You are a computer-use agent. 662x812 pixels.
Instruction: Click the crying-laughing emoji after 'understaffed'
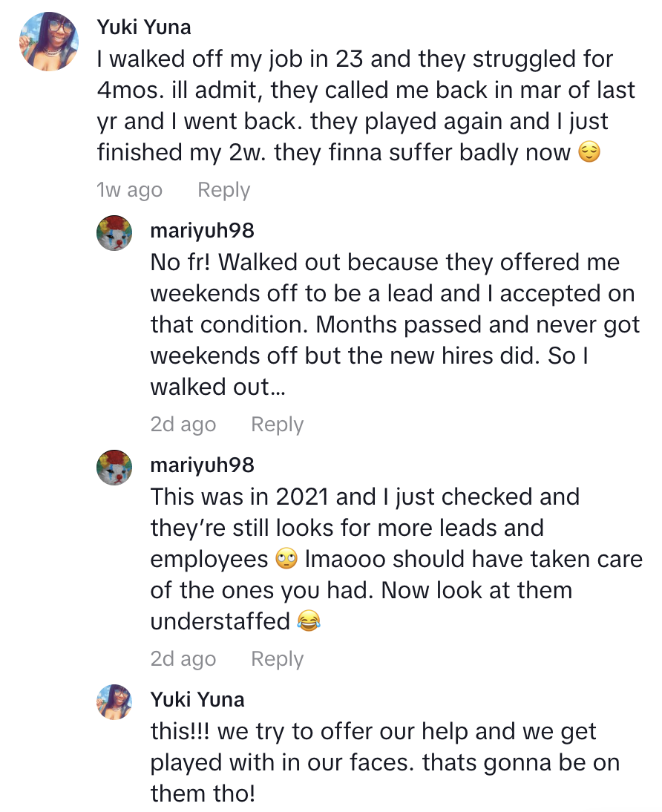point(307,622)
